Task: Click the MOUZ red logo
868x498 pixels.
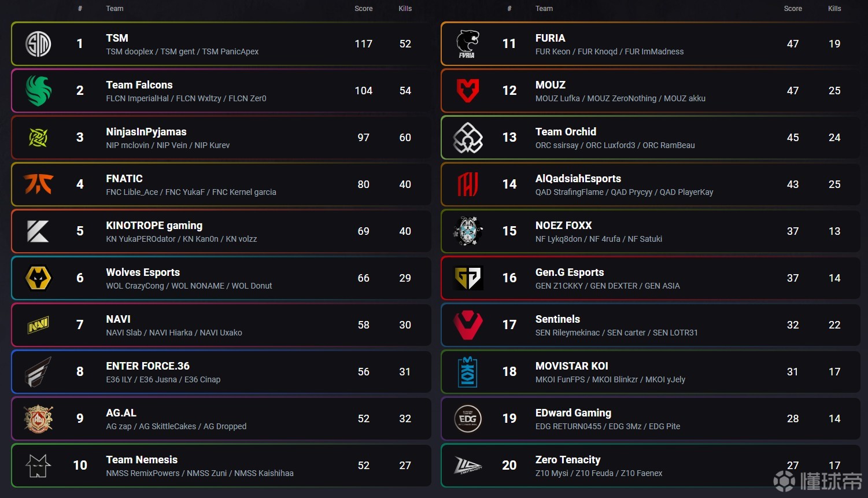Action: point(468,91)
